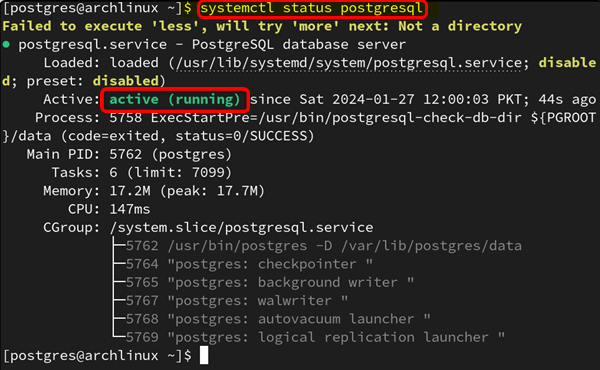Click the postgresql.service unit file path link
Screen dimensions: 600x370
tap(349, 64)
